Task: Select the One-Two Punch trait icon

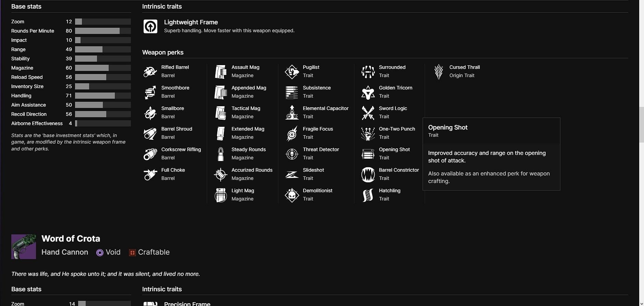Action: [368, 133]
